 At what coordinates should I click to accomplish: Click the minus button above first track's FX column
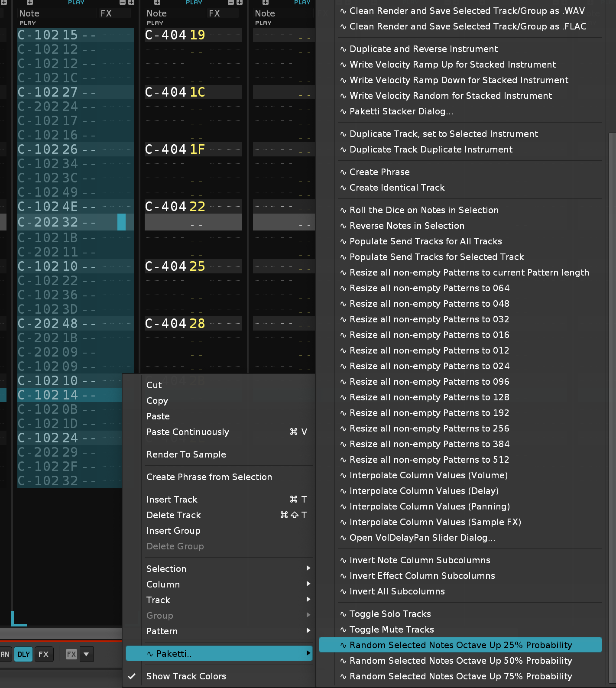point(123,3)
